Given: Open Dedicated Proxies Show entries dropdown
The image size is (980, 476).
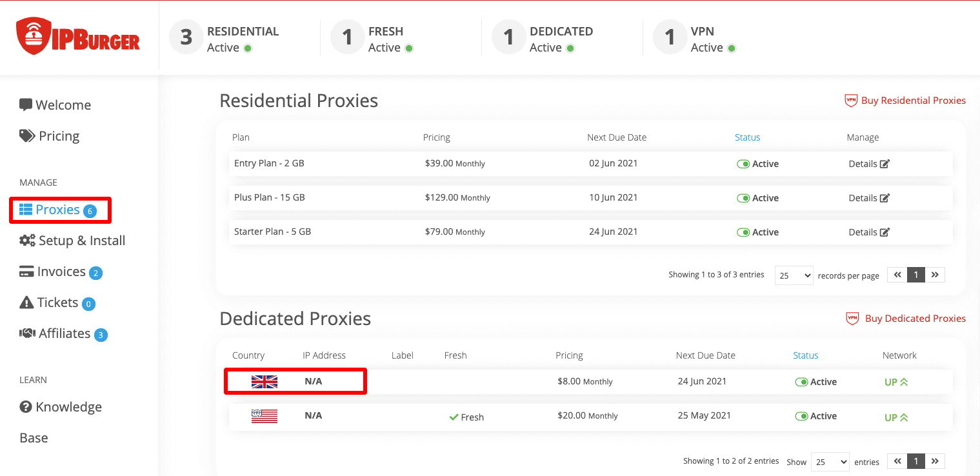Looking at the screenshot, I should point(830,461).
